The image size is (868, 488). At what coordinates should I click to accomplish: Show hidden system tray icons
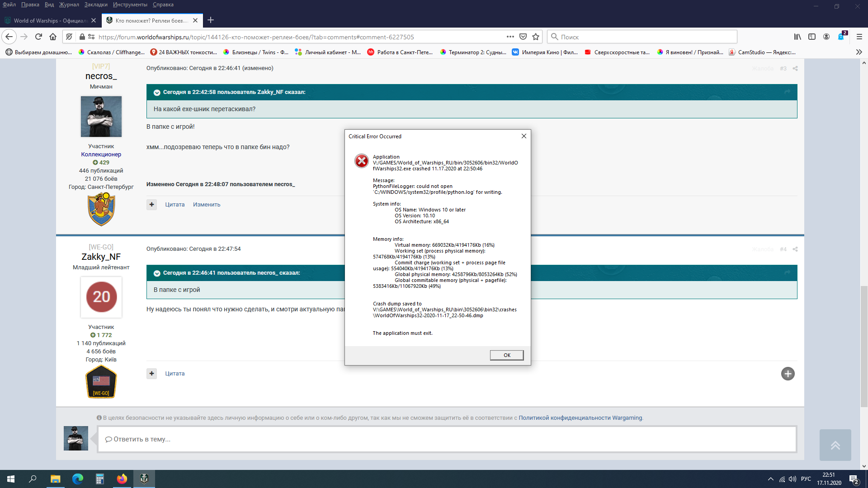[770, 479]
